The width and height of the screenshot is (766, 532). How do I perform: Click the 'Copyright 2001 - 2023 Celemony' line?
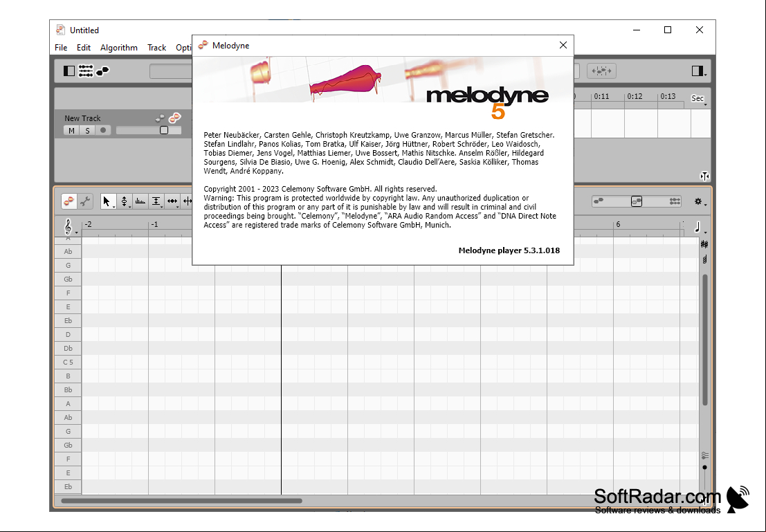(320, 189)
